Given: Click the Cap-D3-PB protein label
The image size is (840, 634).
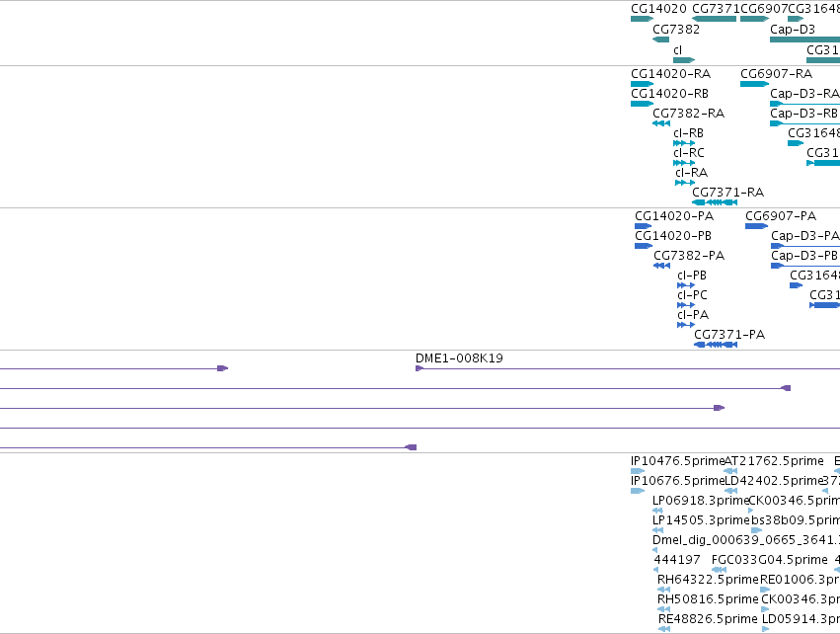Looking at the screenshot, I should 804,256.
